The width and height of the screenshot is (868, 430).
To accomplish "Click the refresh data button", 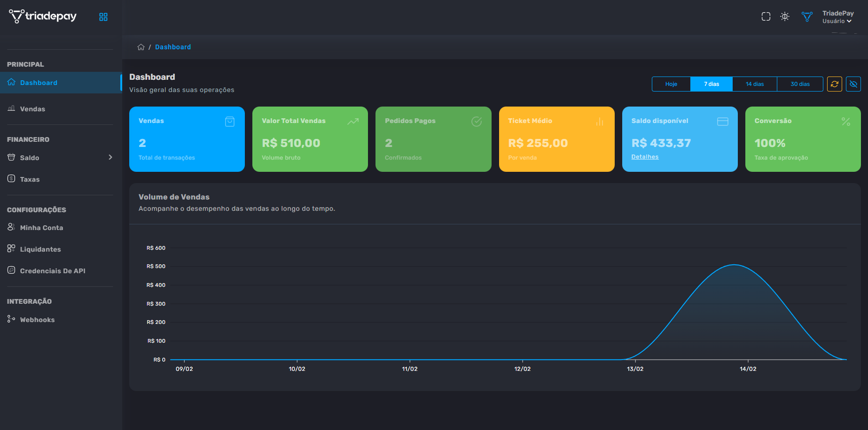I will point(834,84).
